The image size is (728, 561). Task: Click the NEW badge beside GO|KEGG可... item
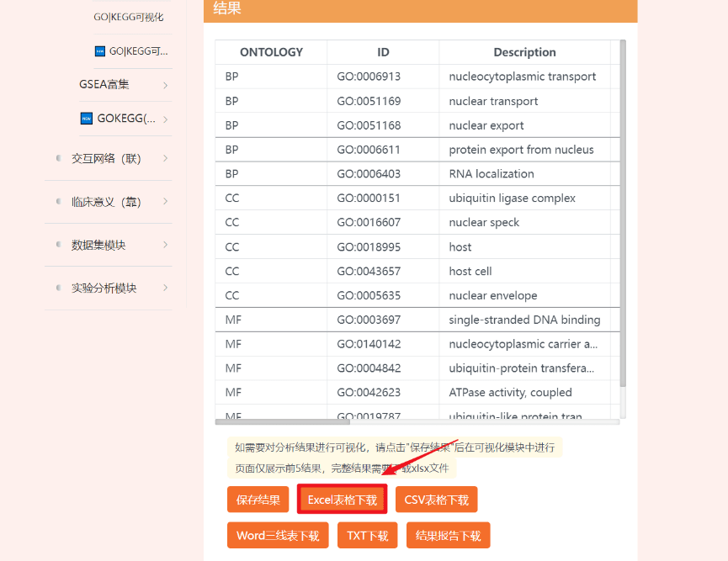pos(100,51)
